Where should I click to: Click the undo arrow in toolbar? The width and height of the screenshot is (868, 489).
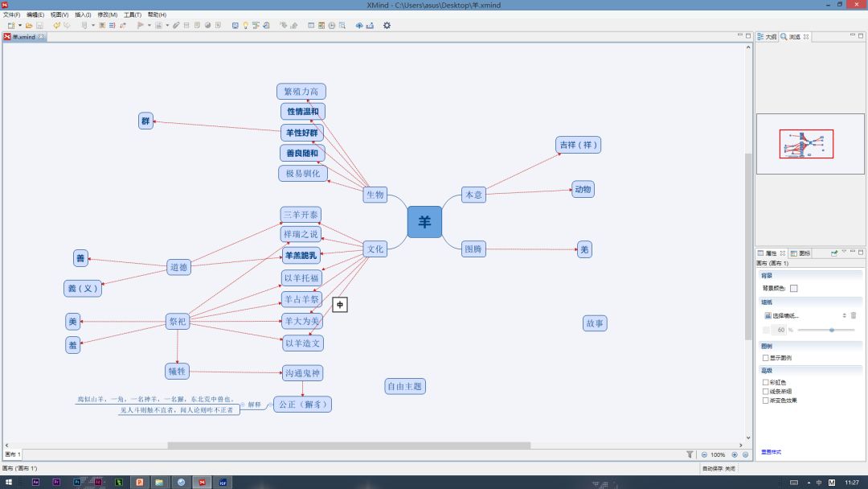[56, 26]
